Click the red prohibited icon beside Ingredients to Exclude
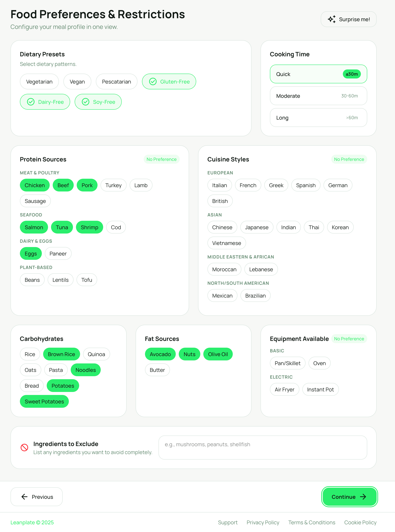The image size is (395, 532). pos(24,447)
